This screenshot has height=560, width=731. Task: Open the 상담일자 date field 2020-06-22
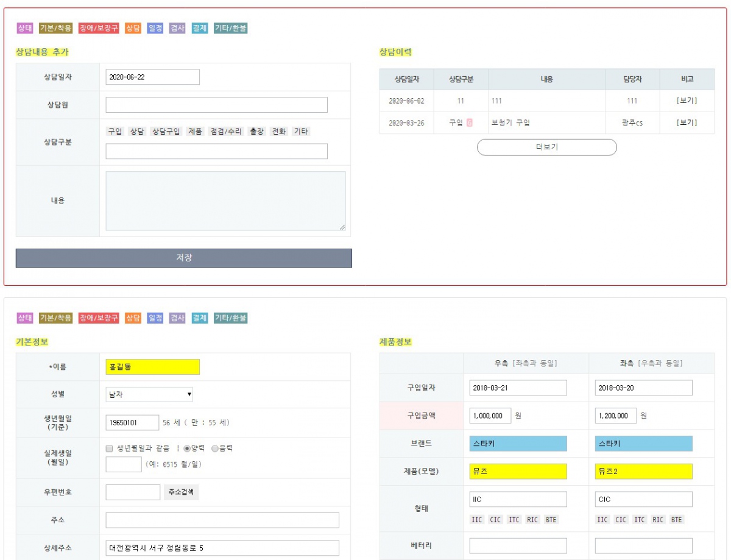click(152, 77)
